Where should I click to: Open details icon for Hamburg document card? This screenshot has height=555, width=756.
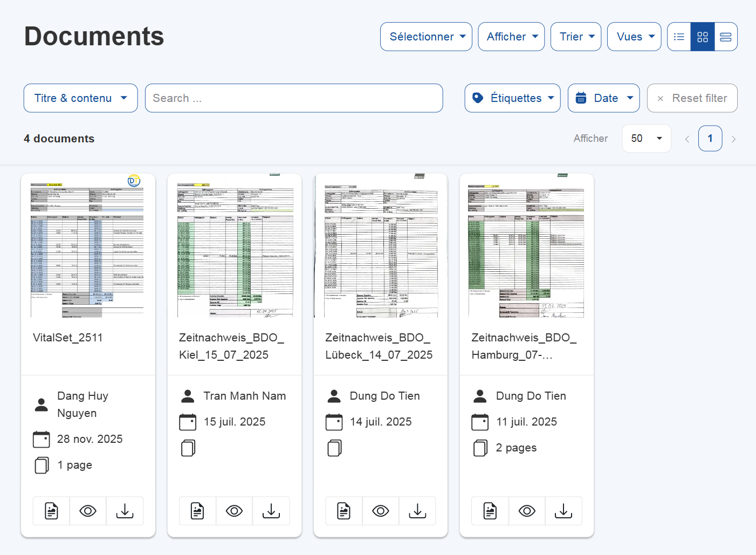click(490, 511)
